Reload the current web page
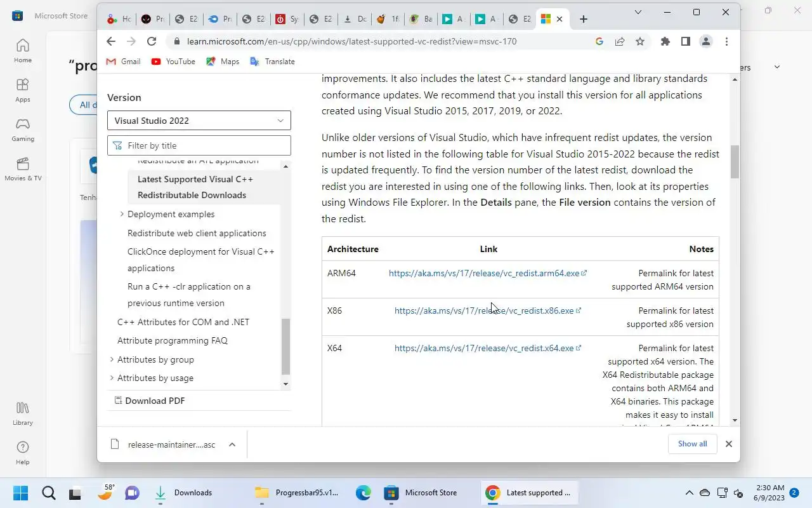This screenshot has height=508, width=812. (x=151, y=41)
